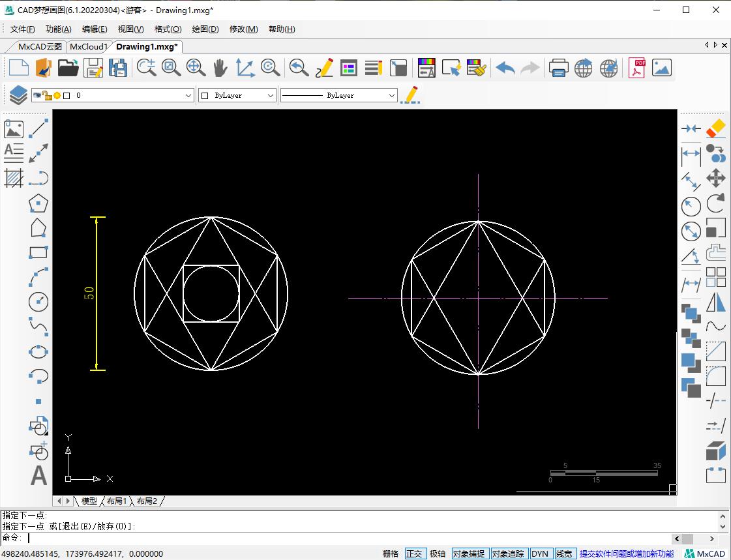The height and width of the screenshot is (560, 731).
Task: Expand the ByLayer linetype dropdown
Action: 391,95
